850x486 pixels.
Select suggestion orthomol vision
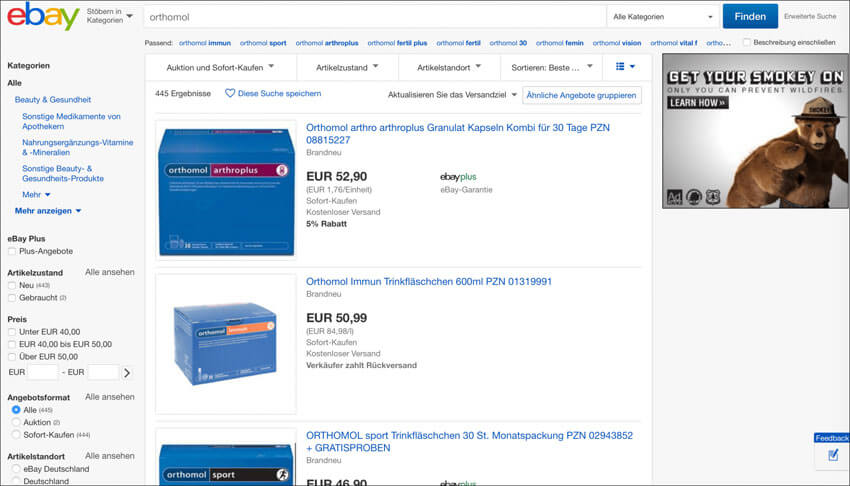click(x=616, y=43)
